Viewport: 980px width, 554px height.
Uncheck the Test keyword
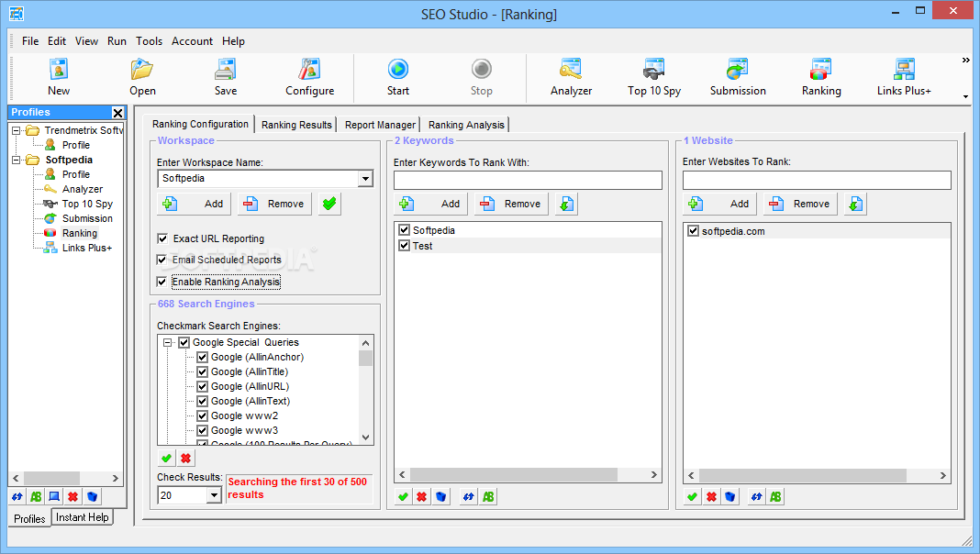pos(405,246)
